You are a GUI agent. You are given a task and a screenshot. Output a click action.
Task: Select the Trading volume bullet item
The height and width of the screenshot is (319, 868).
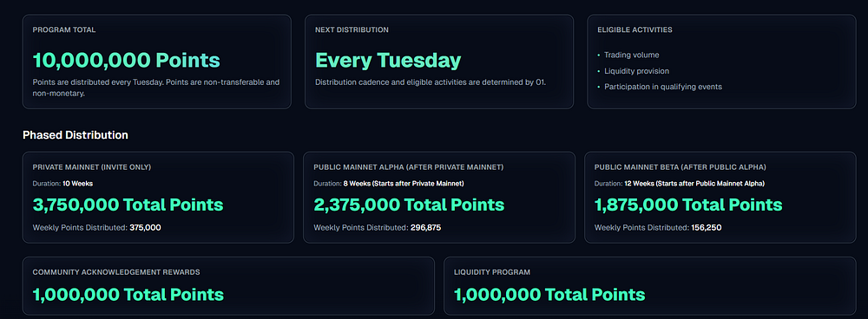pos(628,55)
